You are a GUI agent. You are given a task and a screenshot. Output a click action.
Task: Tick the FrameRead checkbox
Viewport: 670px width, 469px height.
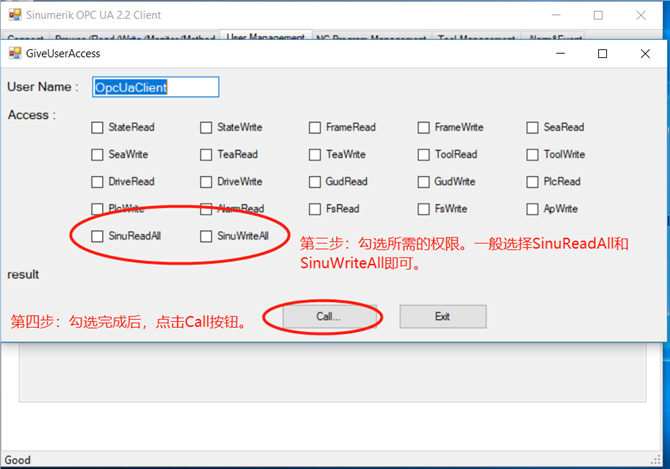(315, 127)
